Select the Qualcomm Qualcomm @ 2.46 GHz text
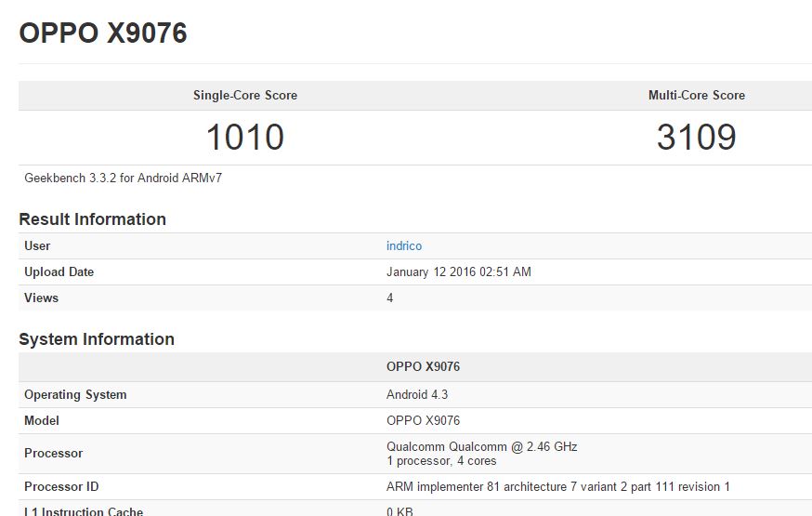The image size is (812, 516). click(481, 446)
